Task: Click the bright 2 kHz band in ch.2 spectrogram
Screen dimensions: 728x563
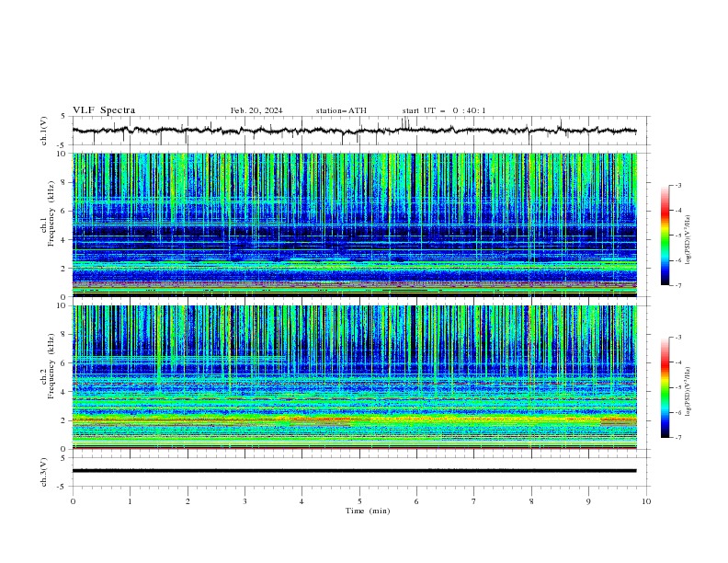Action: (x=355, y=419)
